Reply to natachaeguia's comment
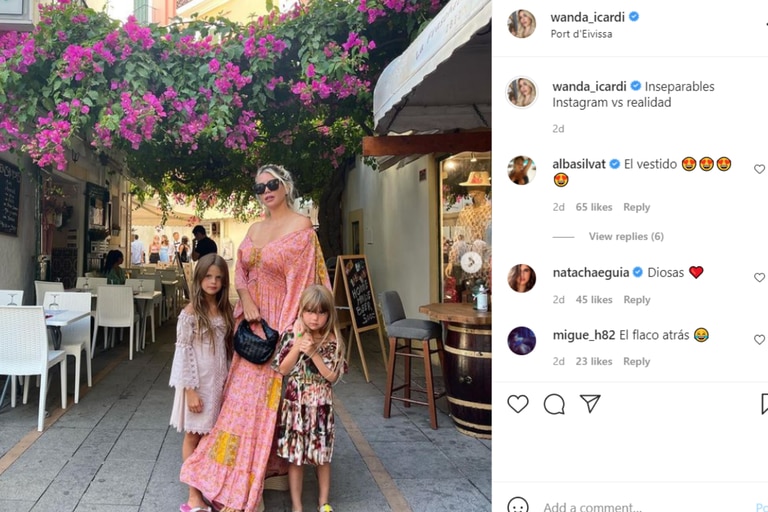 636,300
